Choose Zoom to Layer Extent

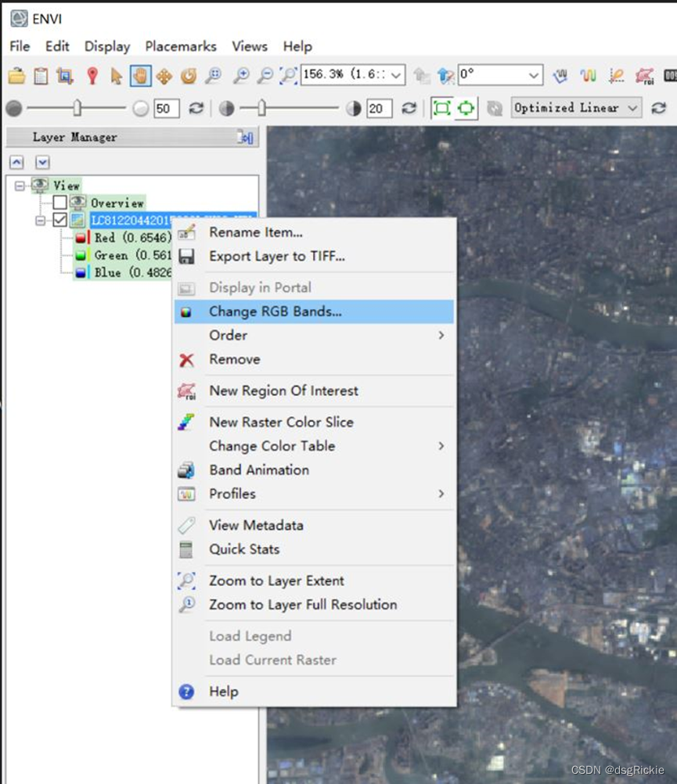coord(315,581)
